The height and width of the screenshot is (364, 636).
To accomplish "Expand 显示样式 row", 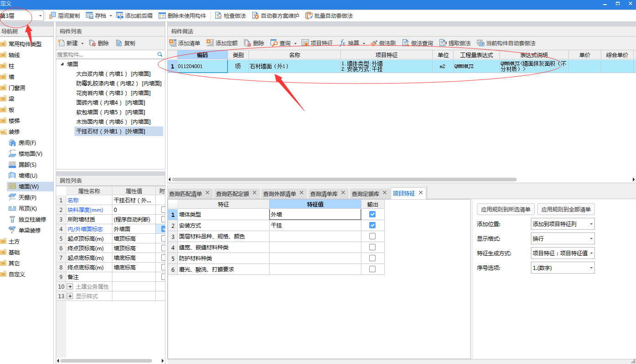I will coord(70,296).
